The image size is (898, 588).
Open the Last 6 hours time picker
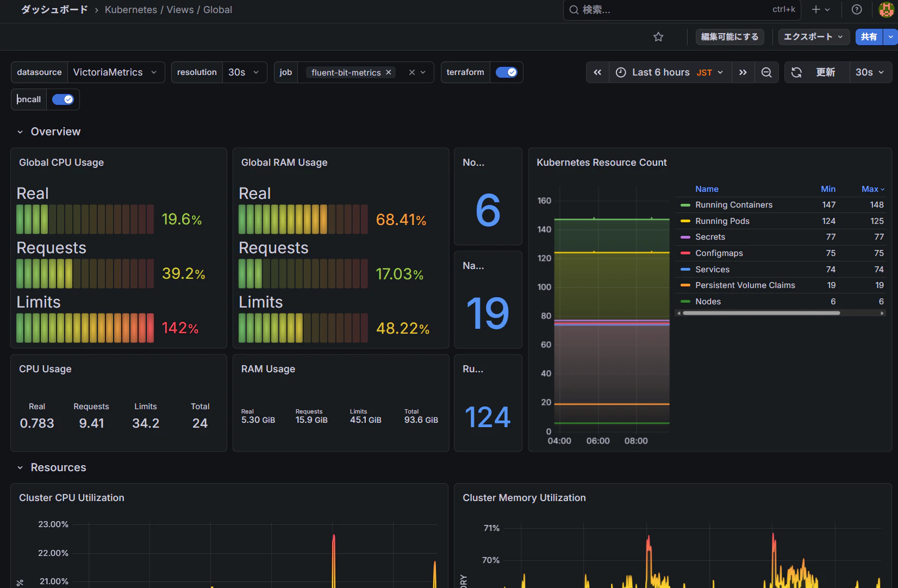(x=670, y=72)
